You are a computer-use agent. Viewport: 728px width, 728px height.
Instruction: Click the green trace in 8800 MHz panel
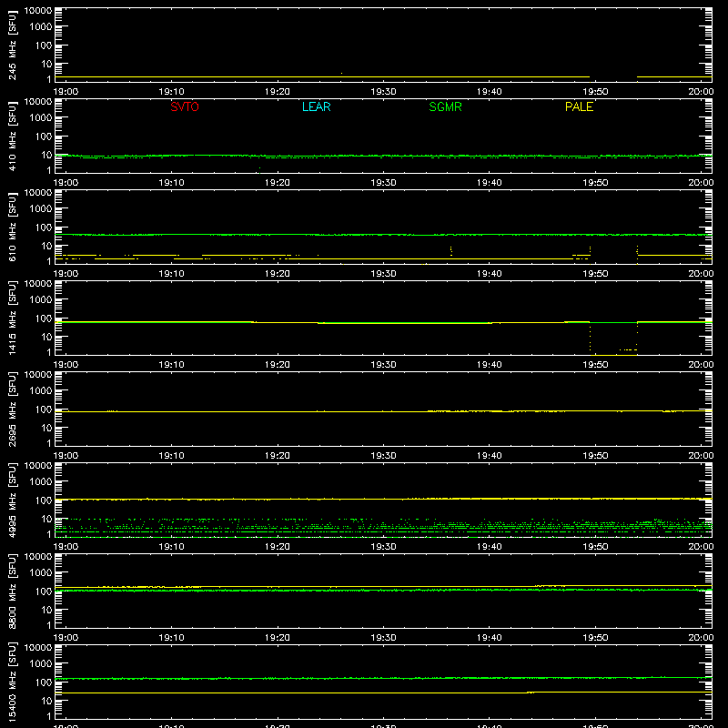(383, 590)
